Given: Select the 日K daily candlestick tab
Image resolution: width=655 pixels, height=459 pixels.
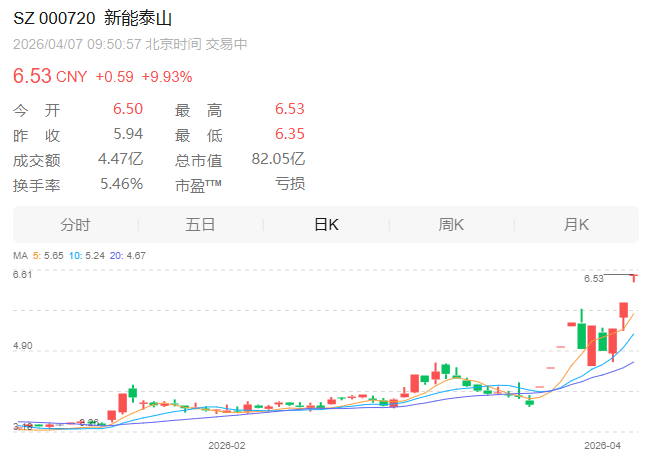Looking at the screenshot, I should pos(326,225).
